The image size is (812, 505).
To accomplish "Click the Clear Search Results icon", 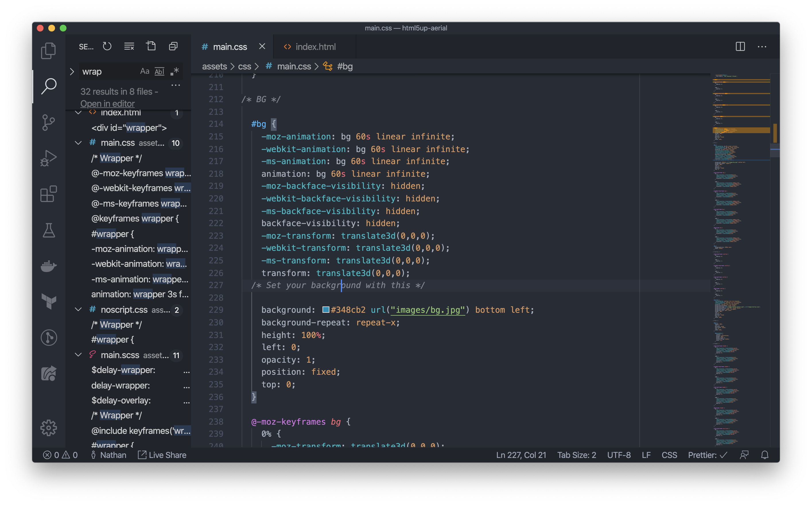I will (x=129, y=46).
